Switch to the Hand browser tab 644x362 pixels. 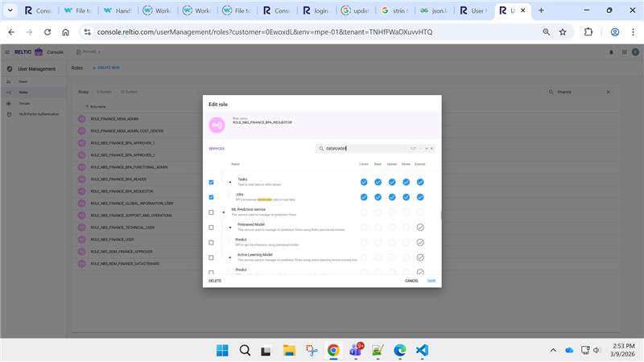(x=118, y=10)
